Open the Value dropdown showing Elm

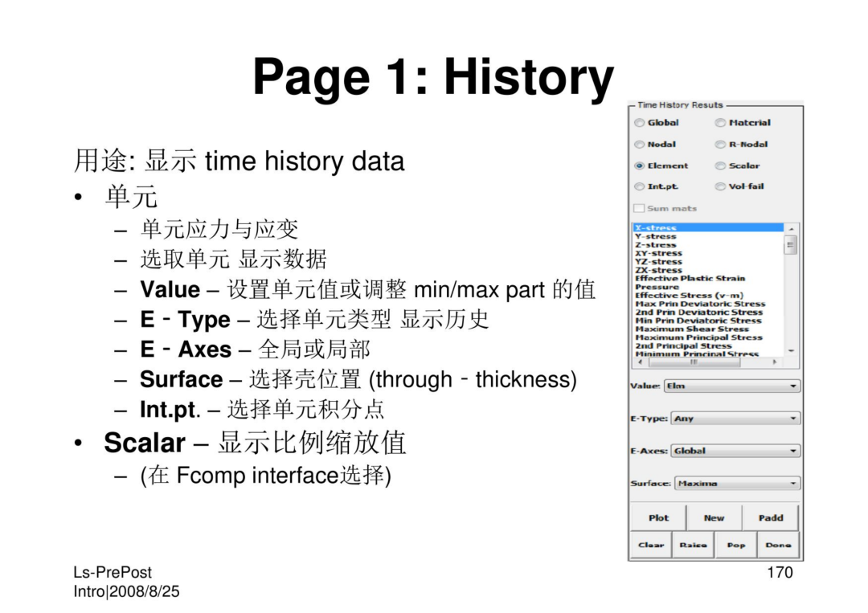[x=732, y=386]
